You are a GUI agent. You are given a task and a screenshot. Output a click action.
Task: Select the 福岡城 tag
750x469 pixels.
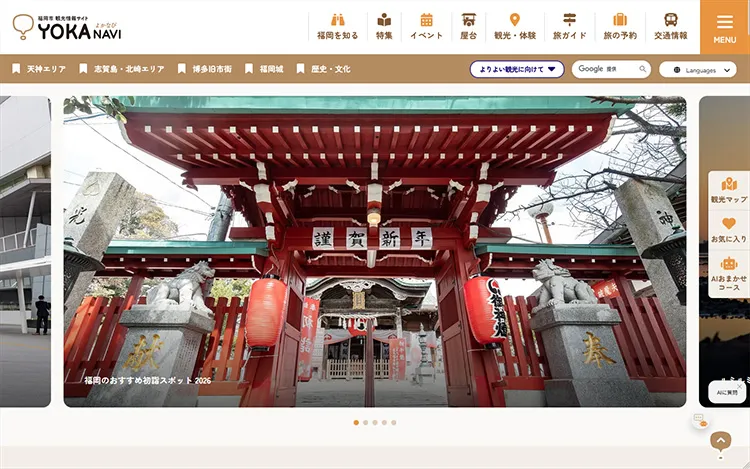(x=265, y=69)
